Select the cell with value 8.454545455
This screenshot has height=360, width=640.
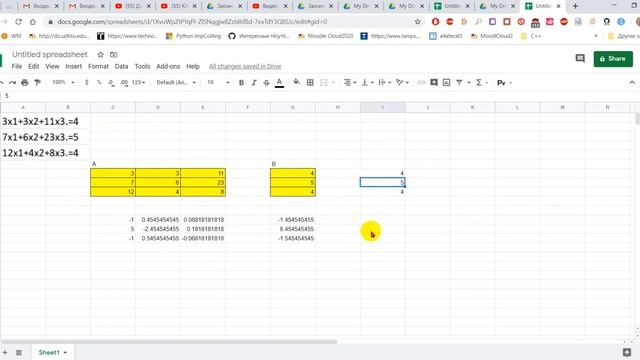pos(293,229)
